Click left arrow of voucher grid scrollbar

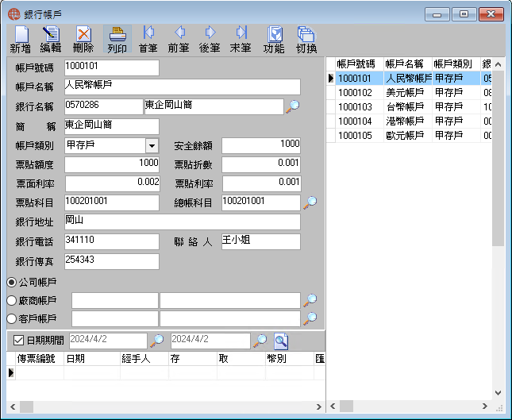point(13,407)
